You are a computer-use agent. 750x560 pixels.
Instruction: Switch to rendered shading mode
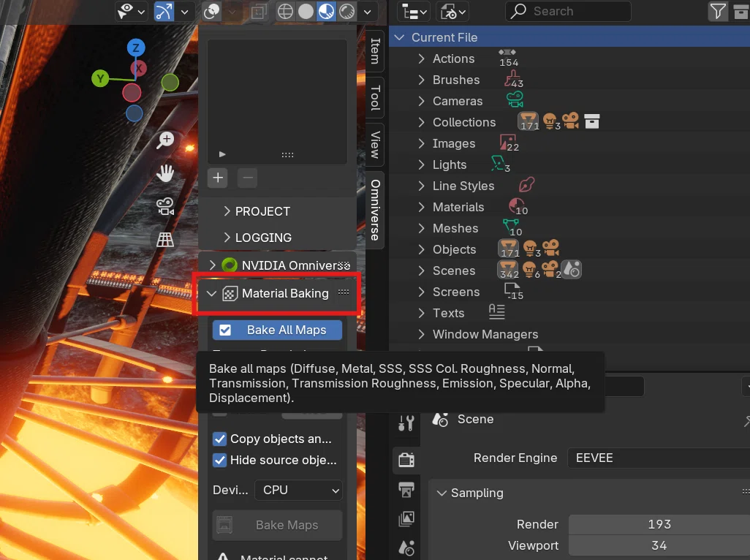point(347,12)
